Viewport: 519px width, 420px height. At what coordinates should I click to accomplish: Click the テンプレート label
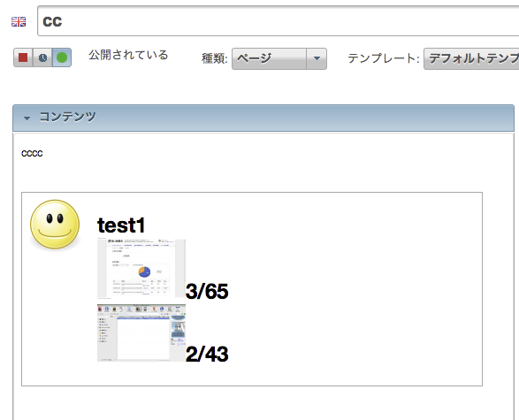point(384,58)
